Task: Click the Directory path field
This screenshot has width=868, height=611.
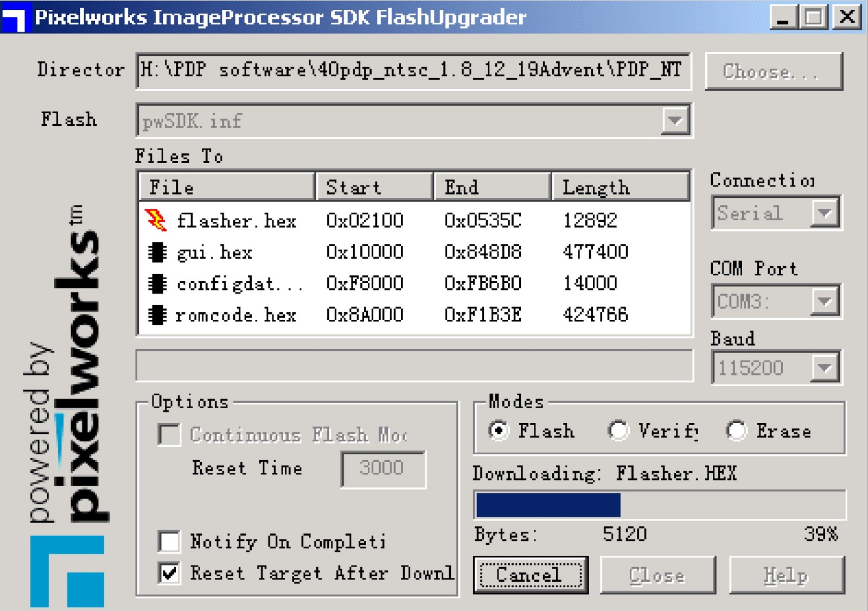Action: pos(414,70)
